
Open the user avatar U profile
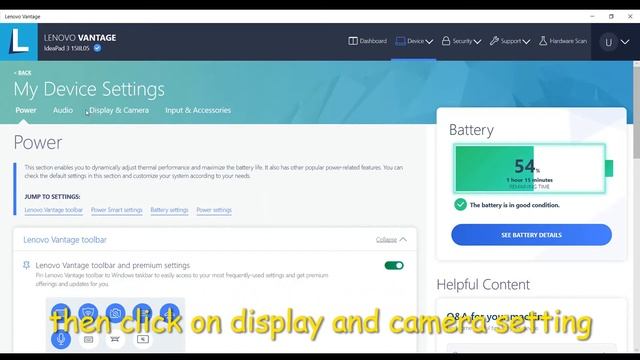pyautogui.click(x=608, y=42)
